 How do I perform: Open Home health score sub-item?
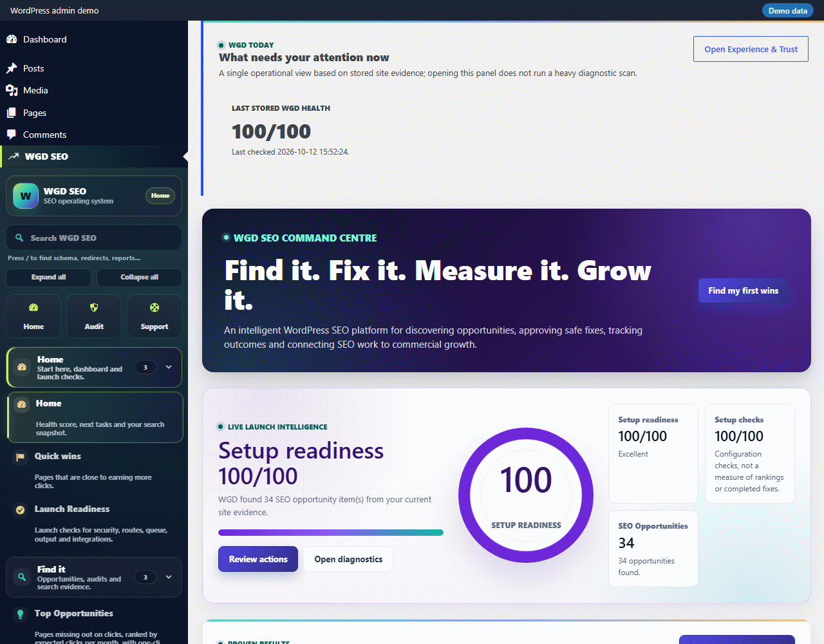pyautogui.click(x=95, y=417)
